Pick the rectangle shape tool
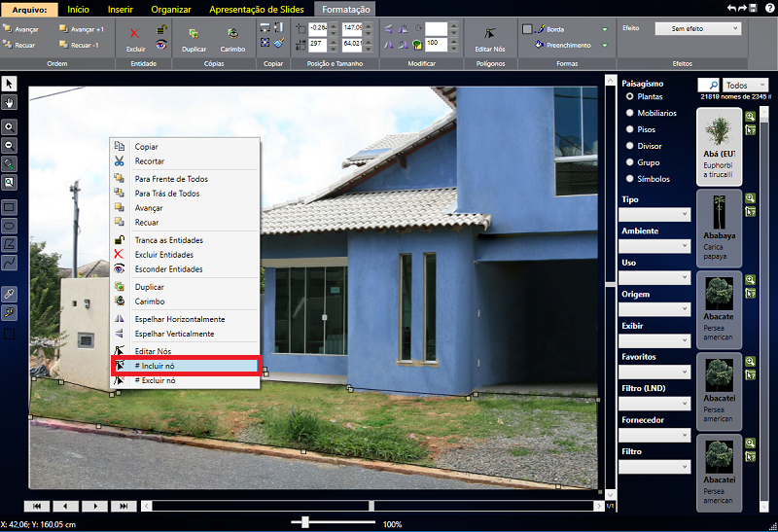 click(9, 207)
